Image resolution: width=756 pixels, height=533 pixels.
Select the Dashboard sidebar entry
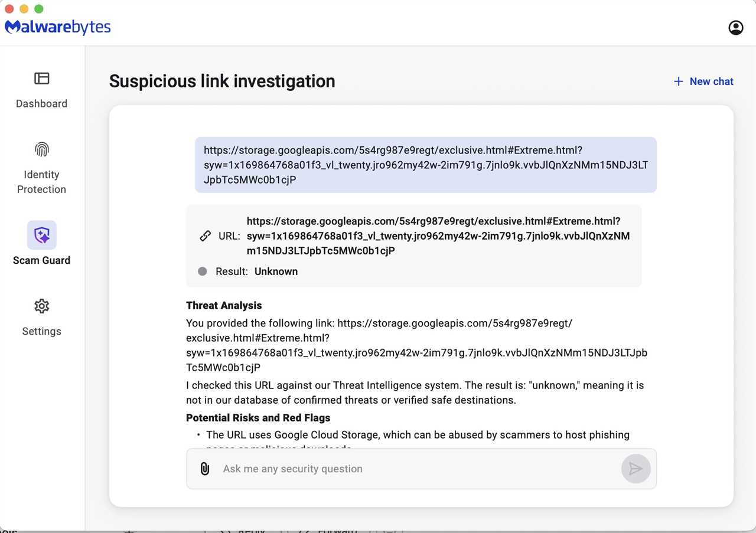point(41,103)
